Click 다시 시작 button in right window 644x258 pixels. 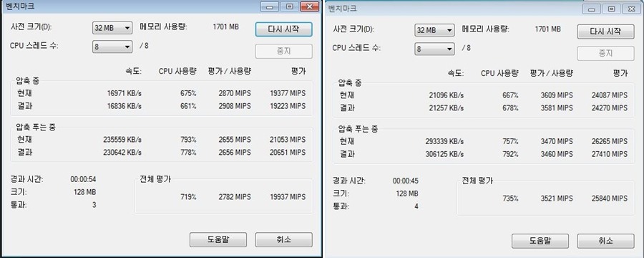tap(606, 32)
